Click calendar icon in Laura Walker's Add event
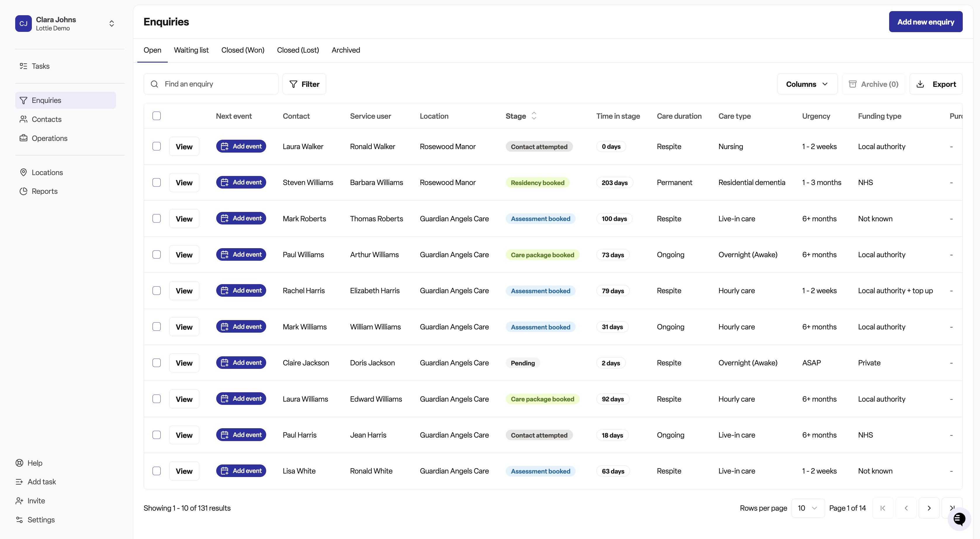 (x=225, y=146)
